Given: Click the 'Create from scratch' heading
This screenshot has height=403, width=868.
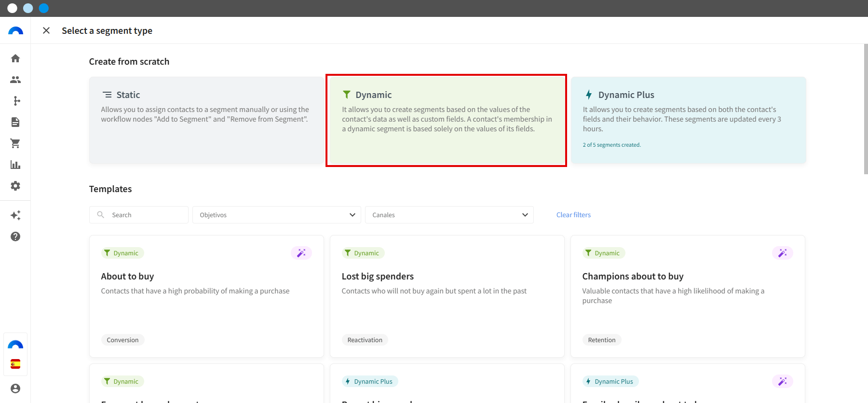Looking at the screenshot, I should pos(129,61).
